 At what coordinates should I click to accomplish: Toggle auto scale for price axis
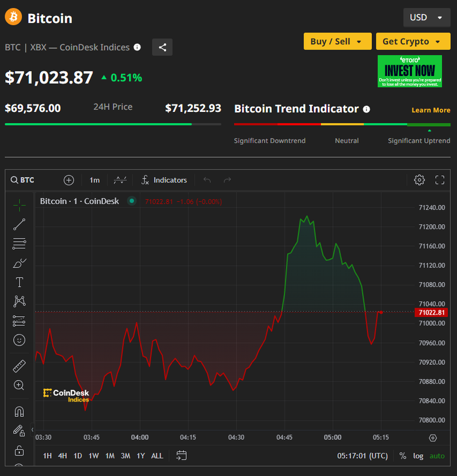pyautogui.click(x=437, y=455)
